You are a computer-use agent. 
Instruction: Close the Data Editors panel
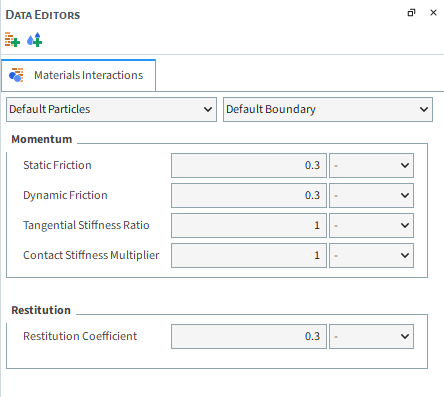(433, 13)
